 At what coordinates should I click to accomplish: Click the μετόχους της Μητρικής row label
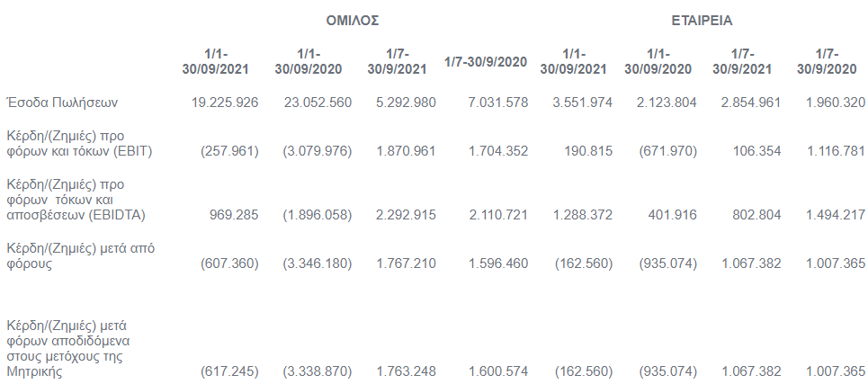tap(68, 348)
